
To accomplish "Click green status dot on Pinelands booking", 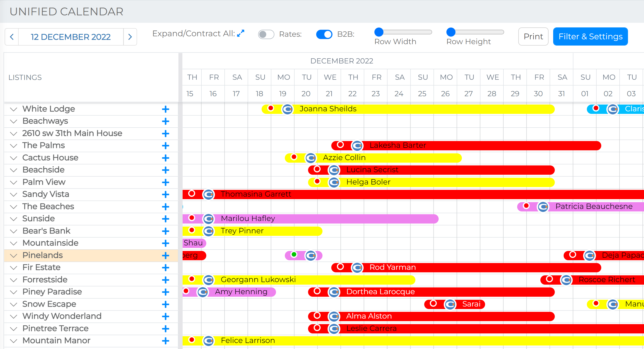I will click(x=294, y=254).
